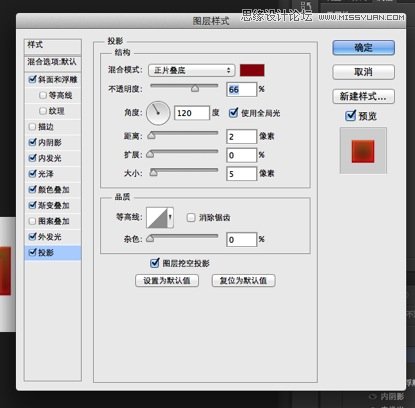
Task: Enable 消除锯齿 checkbox
Action: pos(191,218)
